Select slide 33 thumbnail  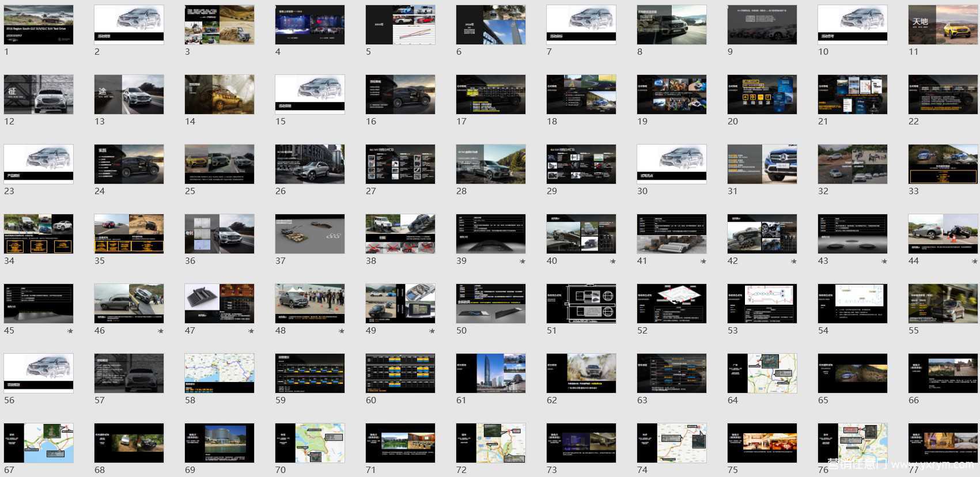(943, 164)
